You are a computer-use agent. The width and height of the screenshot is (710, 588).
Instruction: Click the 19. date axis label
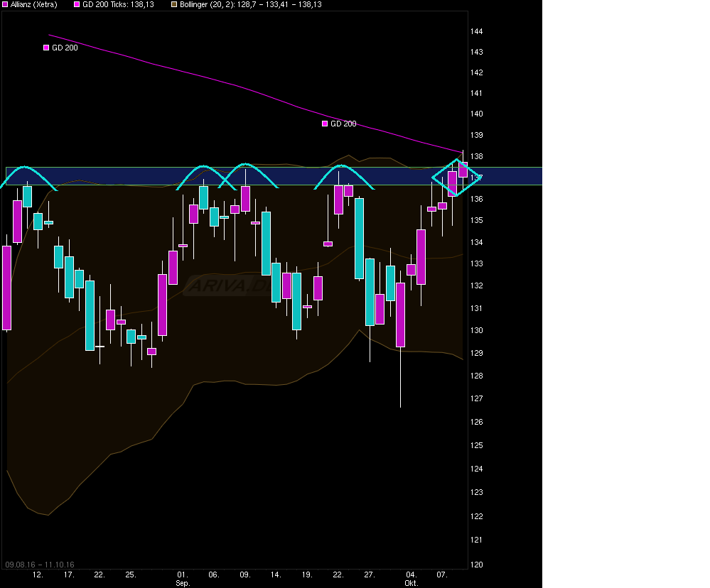click(x=307, y=575)
